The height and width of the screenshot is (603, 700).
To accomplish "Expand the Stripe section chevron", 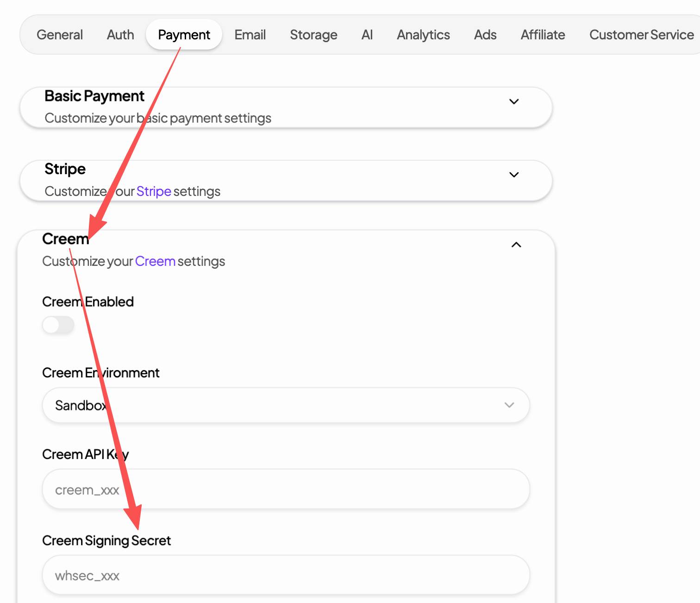I will pos(513,175).
